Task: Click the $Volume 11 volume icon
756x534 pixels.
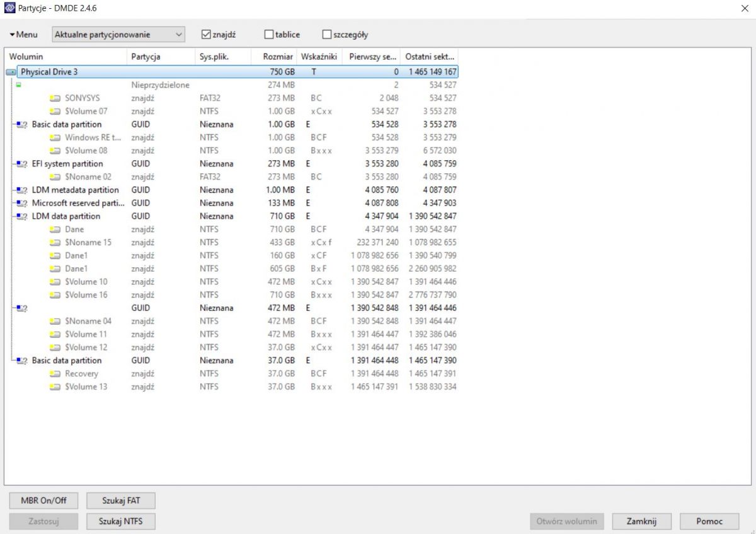Action: [55, 335]
